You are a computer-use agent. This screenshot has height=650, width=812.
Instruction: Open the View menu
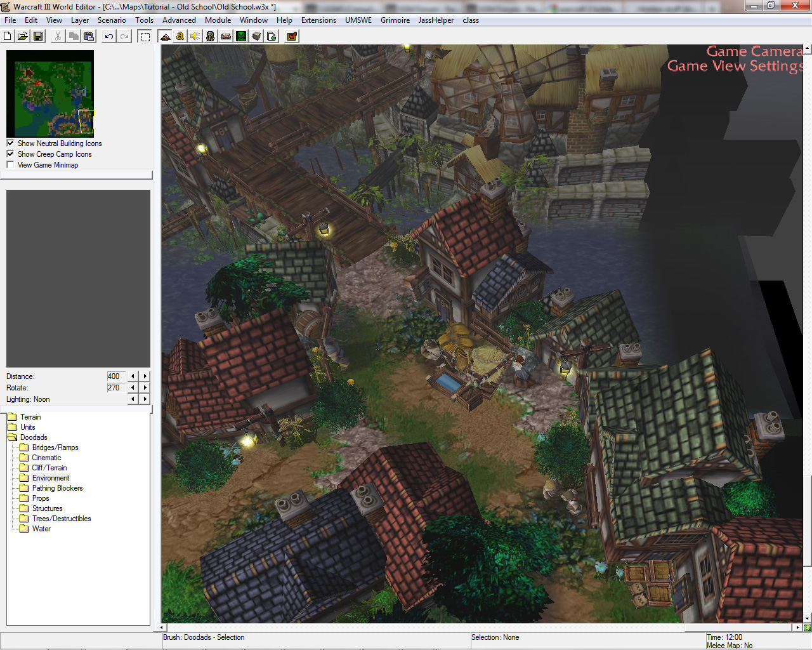[55, 20]
